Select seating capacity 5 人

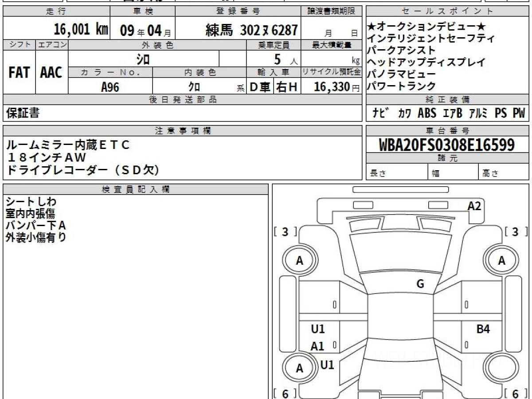pos(285,59)
